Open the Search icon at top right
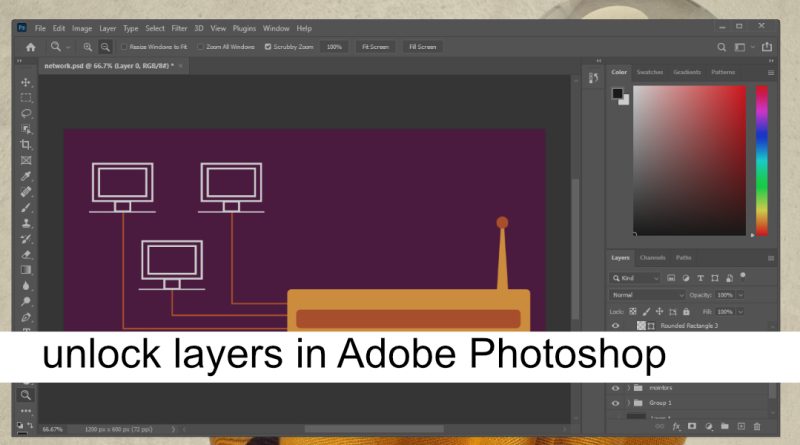 point(721,47)
